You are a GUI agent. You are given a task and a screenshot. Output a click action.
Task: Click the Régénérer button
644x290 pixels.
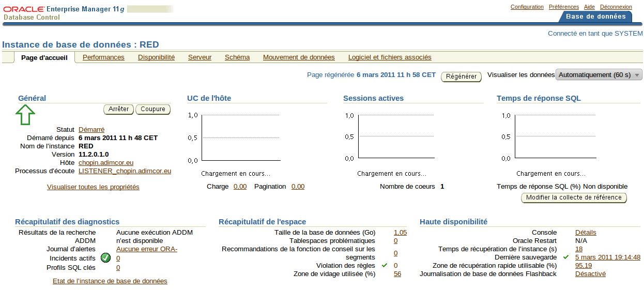461,77
